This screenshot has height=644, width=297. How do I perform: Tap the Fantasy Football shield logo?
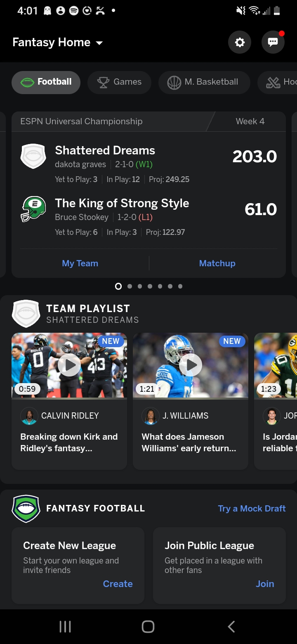click(x=26, y=509)
